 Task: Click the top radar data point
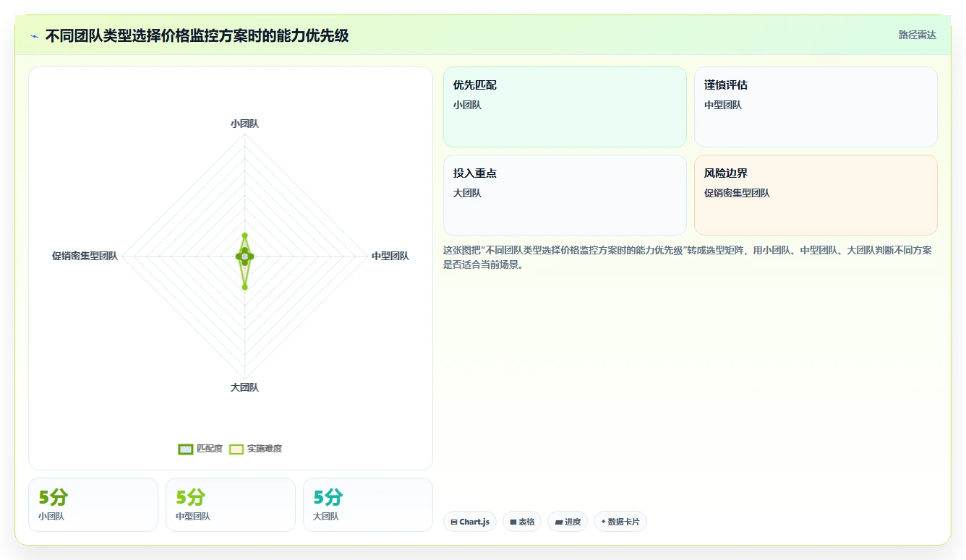244,236
